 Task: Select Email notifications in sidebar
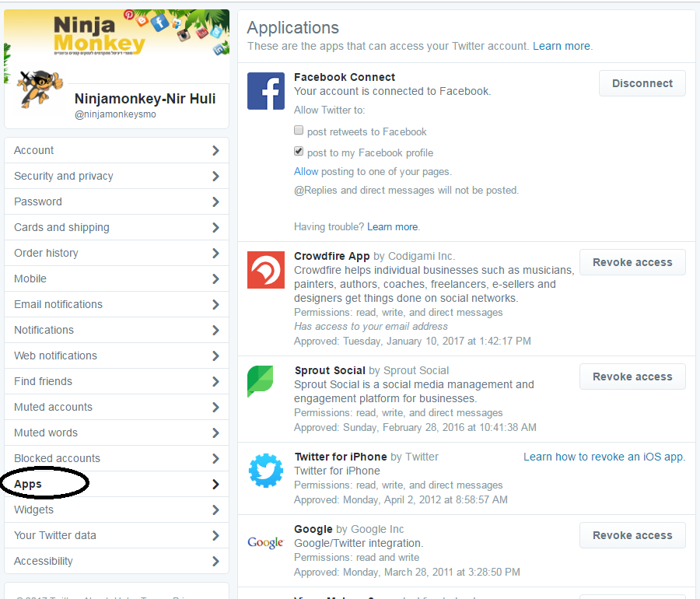pos(58,304)
